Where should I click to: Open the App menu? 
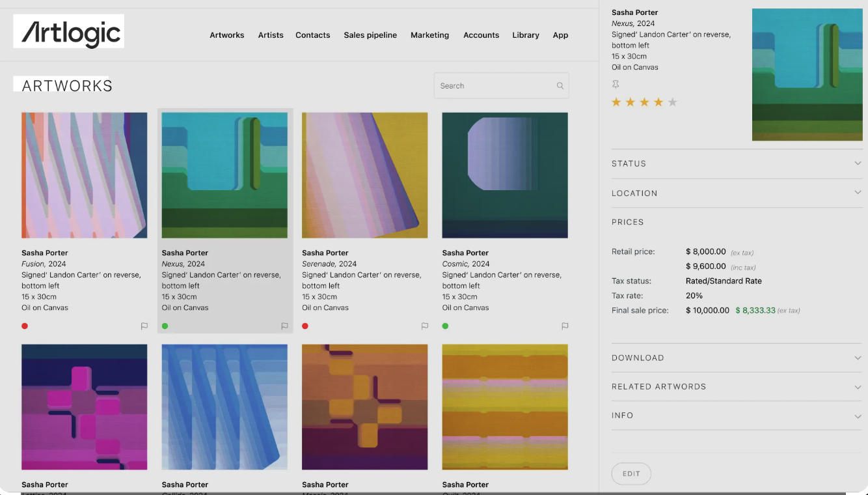(561, 35)
